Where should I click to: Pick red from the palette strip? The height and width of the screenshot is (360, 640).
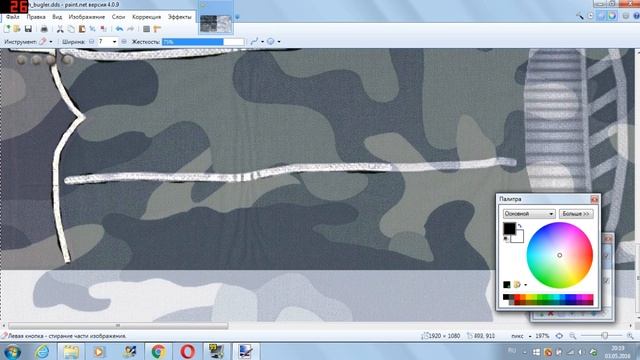tap(517, 298)
